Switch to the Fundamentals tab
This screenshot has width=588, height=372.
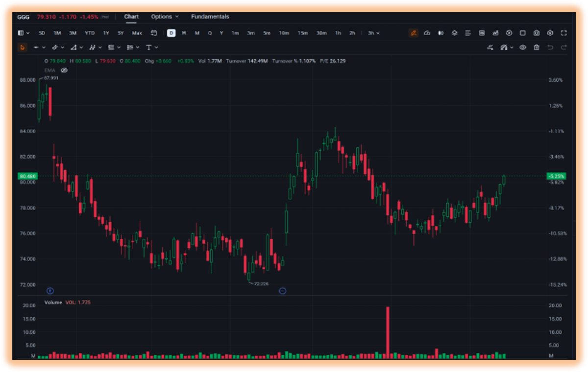click(210, 17)
